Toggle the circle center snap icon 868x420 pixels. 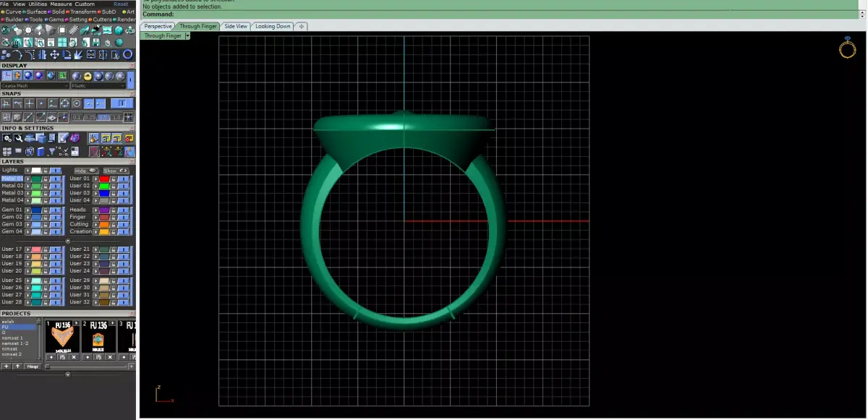77,103
